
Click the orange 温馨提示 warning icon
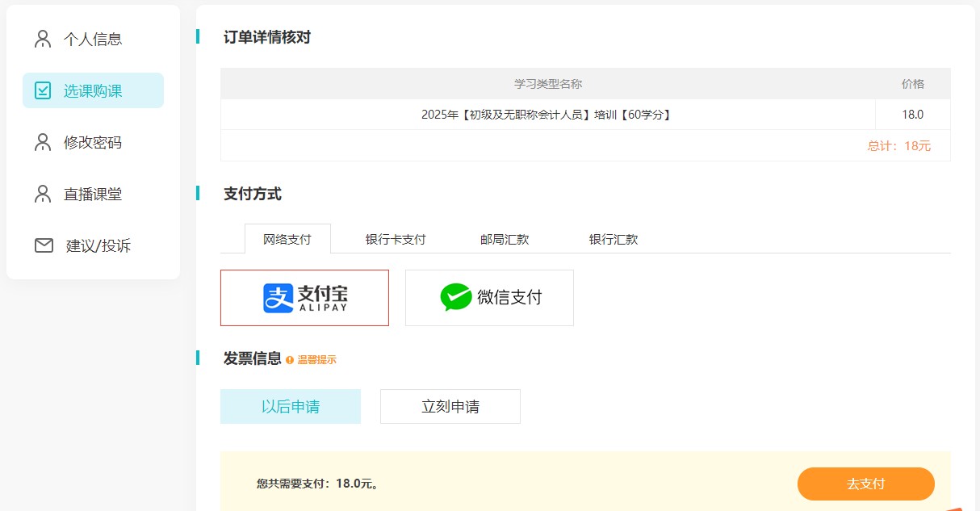click(290, 360)
